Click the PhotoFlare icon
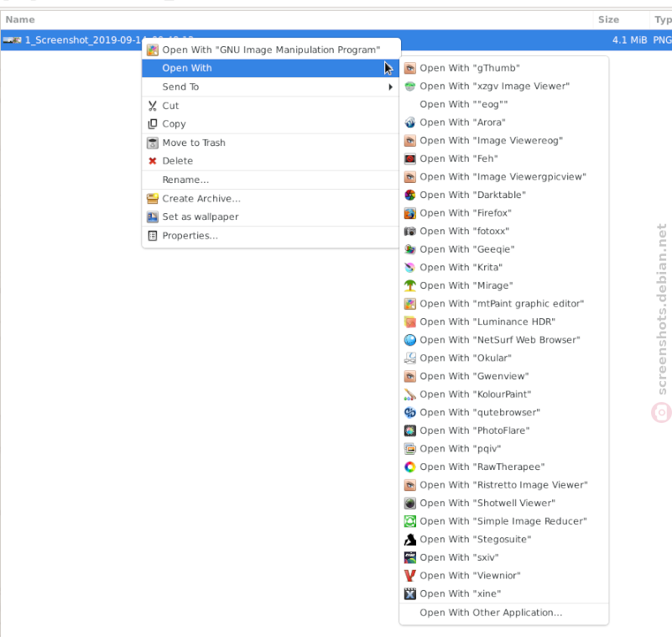The height and width of the screenshot is (637, 672). click(x=409, y=431)
